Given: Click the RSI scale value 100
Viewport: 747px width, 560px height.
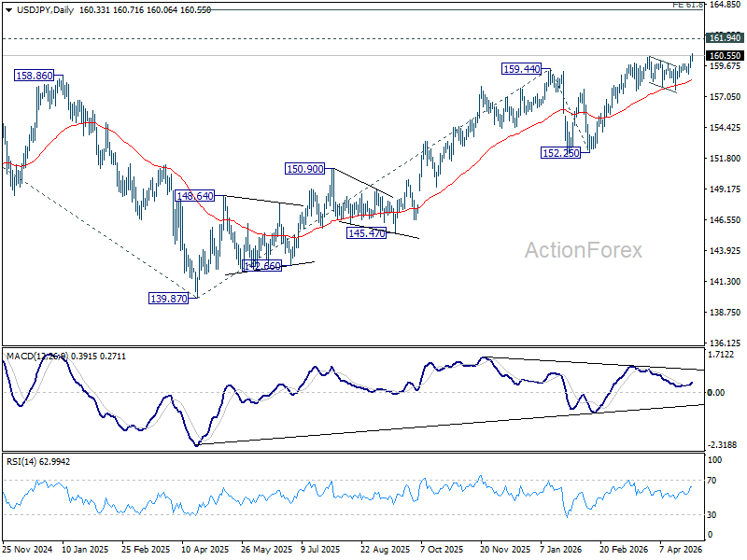Looking at the screenshot, I should (x=714, y=459).
